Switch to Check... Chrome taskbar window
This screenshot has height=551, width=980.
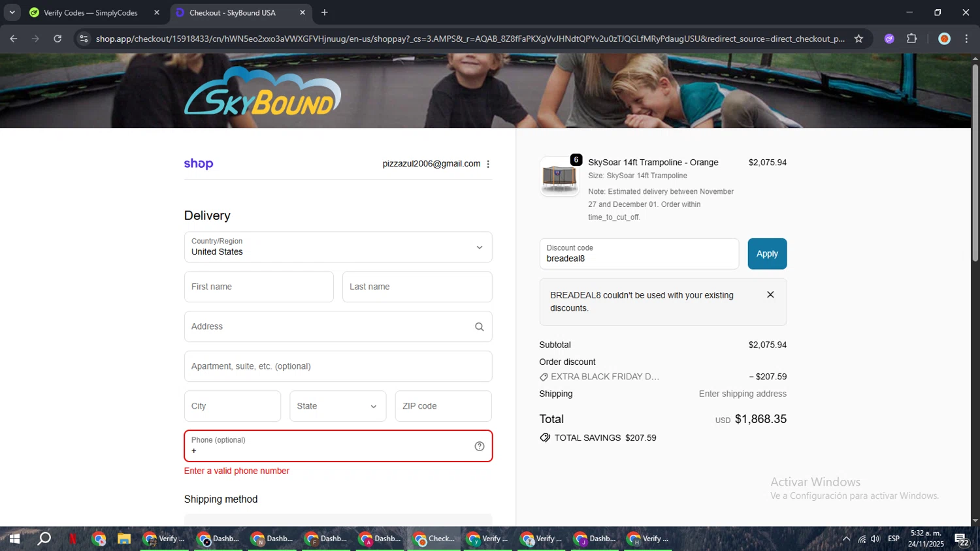coord(434,539)
